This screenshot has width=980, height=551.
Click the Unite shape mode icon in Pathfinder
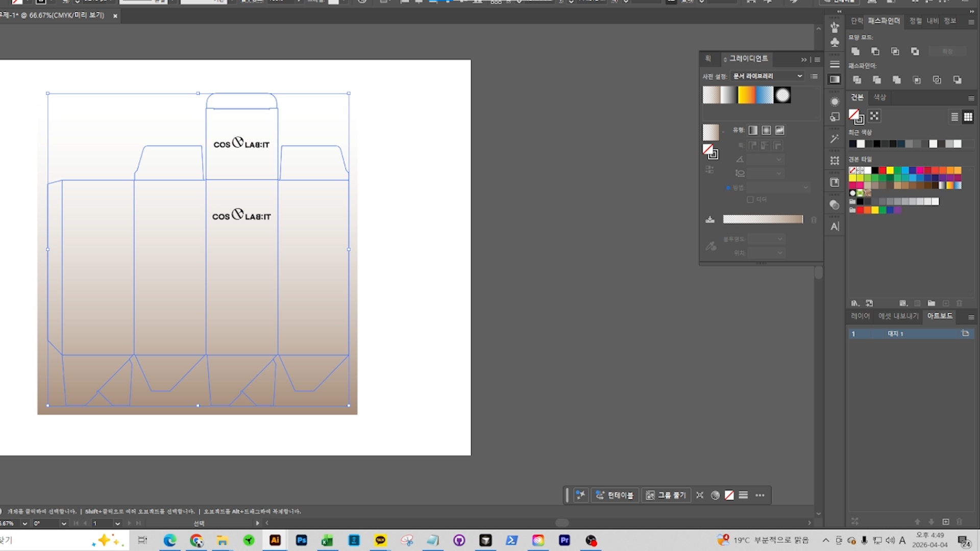855,52
